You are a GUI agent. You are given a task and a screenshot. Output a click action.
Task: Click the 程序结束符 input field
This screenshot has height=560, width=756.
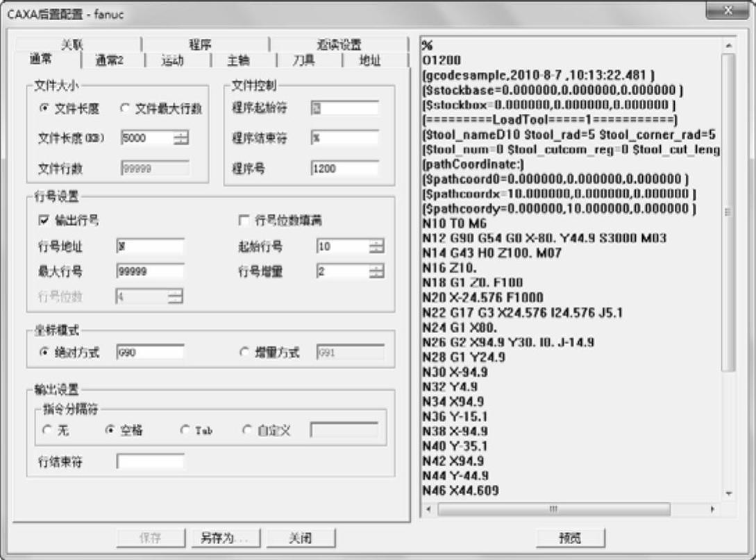(x=344, y=138)
